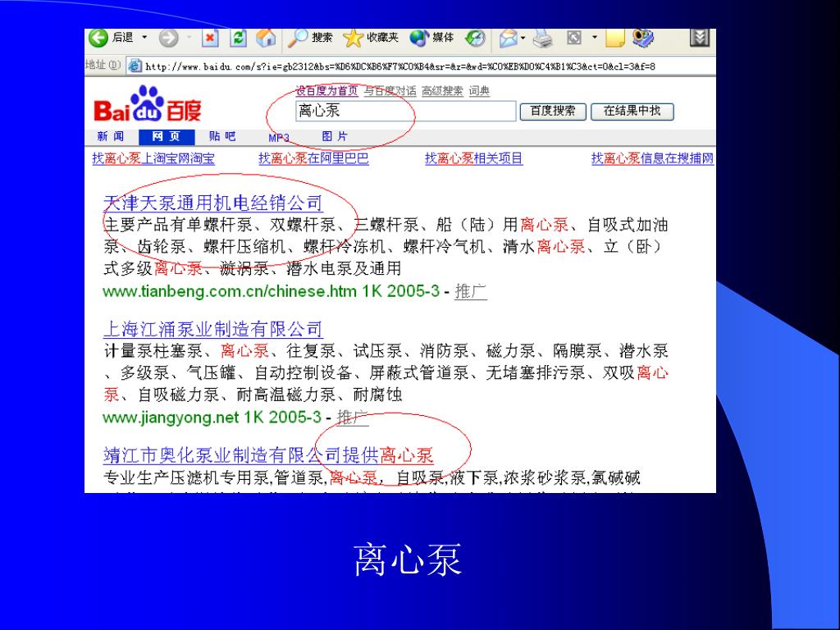Image resolution: width=840 pixels, height=630 pixels.
Task: Click the search box containing 离心泵
Action: (x=405, y=112)
